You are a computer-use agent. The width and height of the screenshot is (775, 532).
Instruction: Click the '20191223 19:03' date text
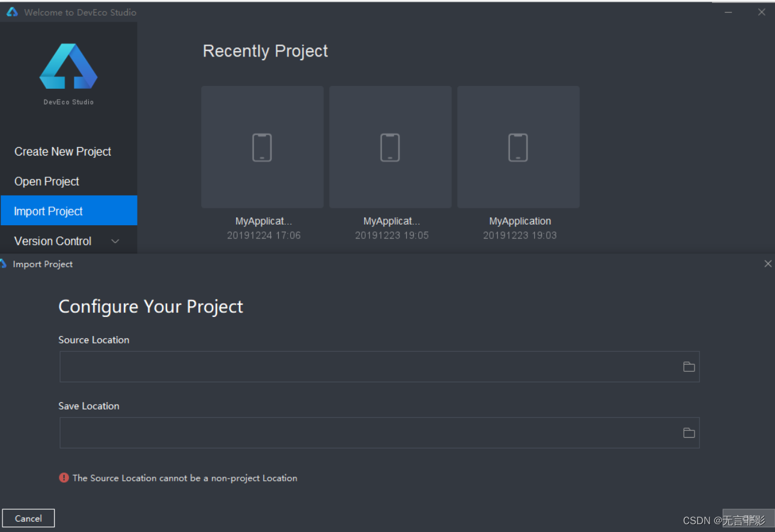pyautogui.click(x=520, y=235)
